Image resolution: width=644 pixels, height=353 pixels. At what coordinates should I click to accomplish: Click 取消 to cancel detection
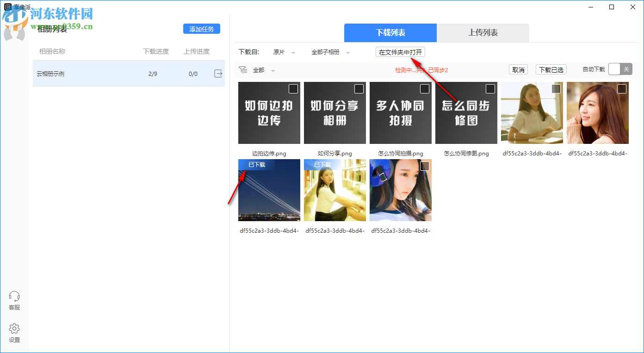[x=518, y=69]
